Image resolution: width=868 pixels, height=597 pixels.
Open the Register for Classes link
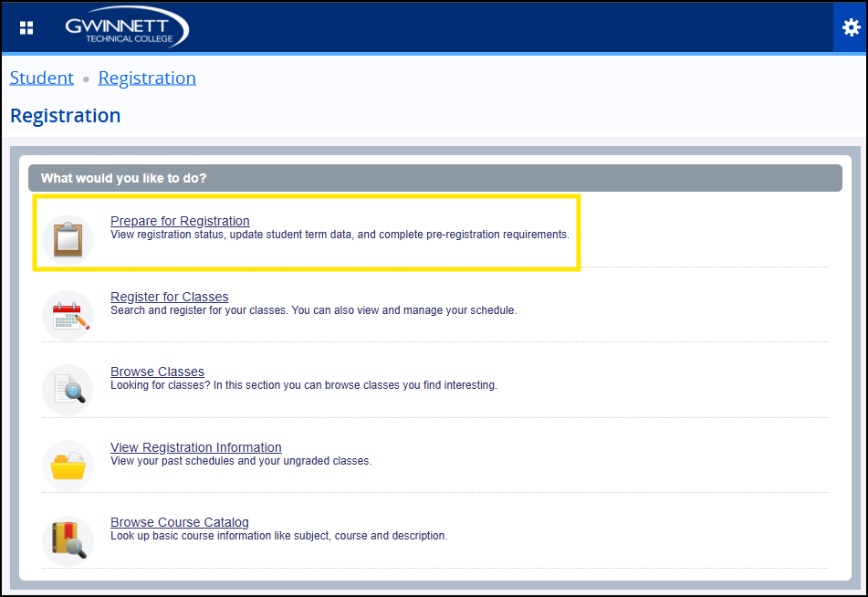click(169, 297)
